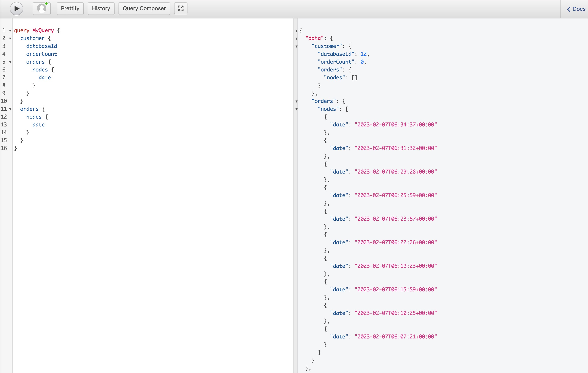The height and width of the screenshot is (373, 588).
Task: Collapse the orders block on line 11
Action: [10, 109]
